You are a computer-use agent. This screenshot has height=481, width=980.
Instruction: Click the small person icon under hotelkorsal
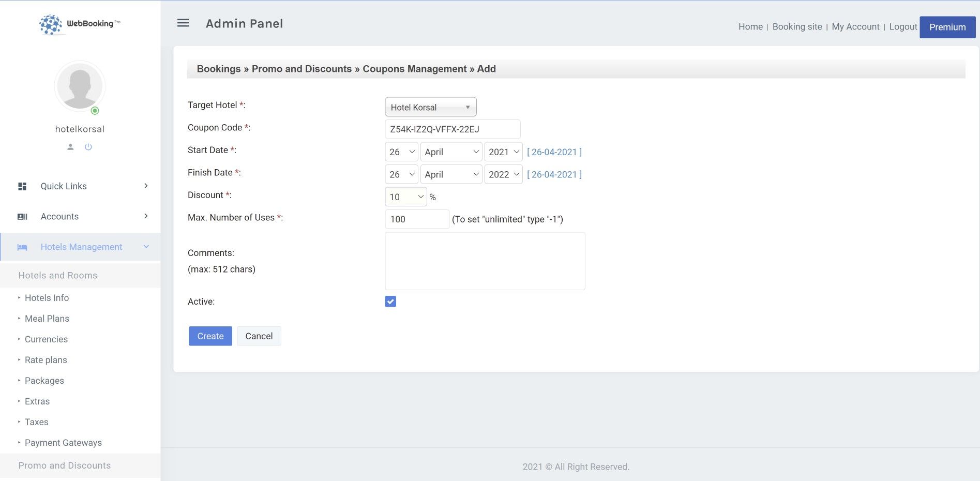71,147
